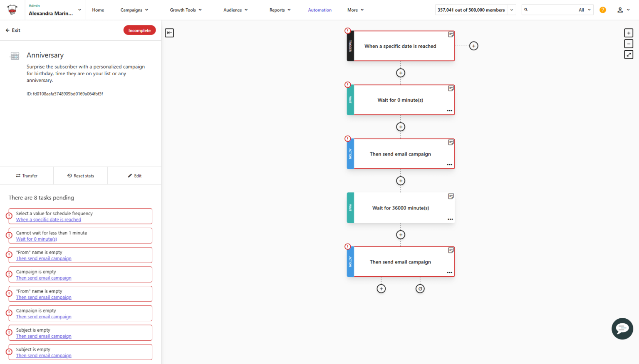Image resolution: width=639 pixels, height=364 pixels.
Task: Open the orange help question mark
Action: 602,10
